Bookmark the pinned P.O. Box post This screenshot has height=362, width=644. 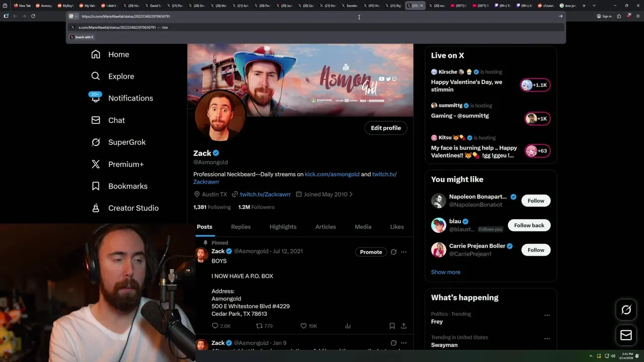click(392, 326)
